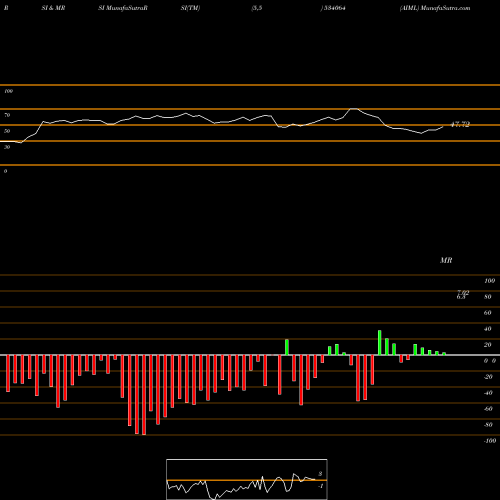The height and width of the screenshot is (500, 500).
Task: Click the '-1' label in the mini chart
Action: (x=320, y=486)
